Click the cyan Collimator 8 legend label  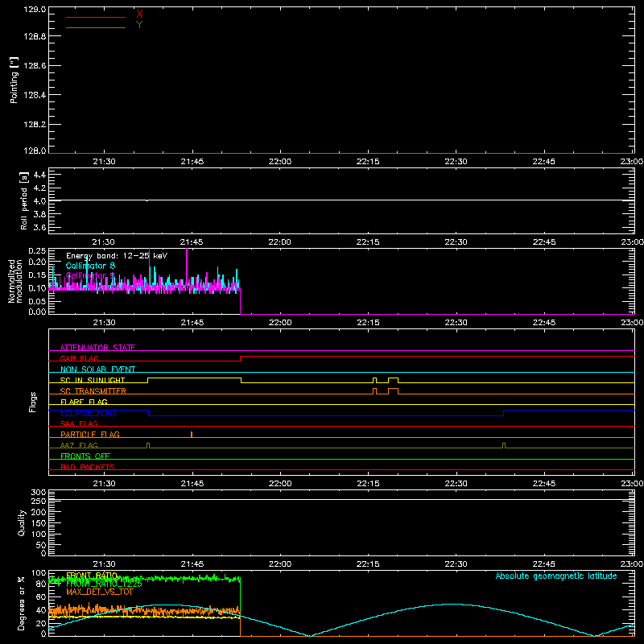coord(90,266)
